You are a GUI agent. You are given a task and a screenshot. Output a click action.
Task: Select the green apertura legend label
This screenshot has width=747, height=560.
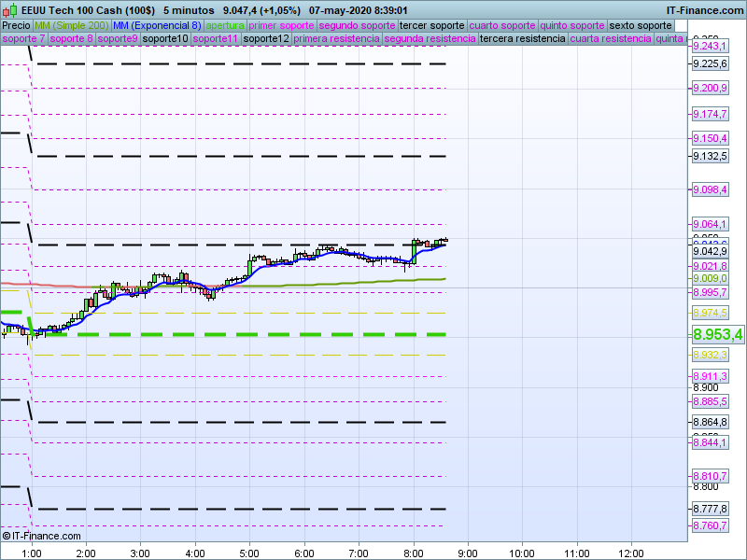[225, 25]
